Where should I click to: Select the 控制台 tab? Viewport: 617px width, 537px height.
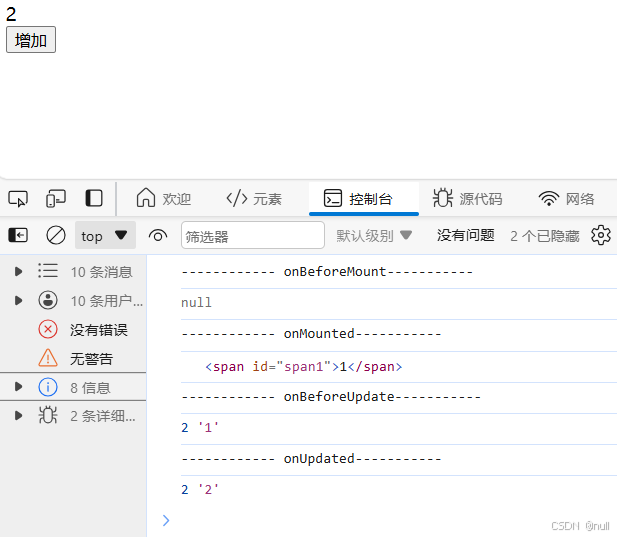click(x=364, y=199)
